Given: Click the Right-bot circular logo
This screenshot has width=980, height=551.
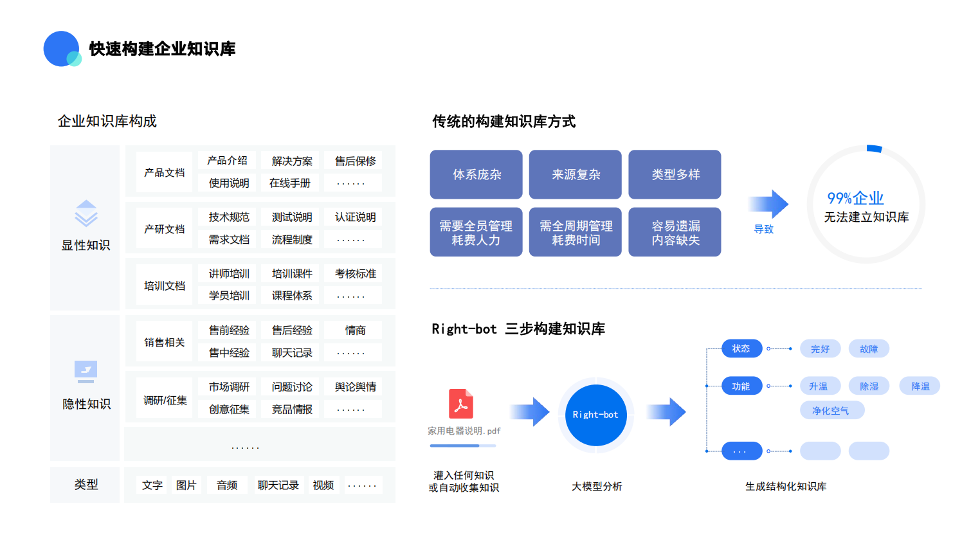Looking at the screenshot, I should pyautogui.click(x=595, y=415).
